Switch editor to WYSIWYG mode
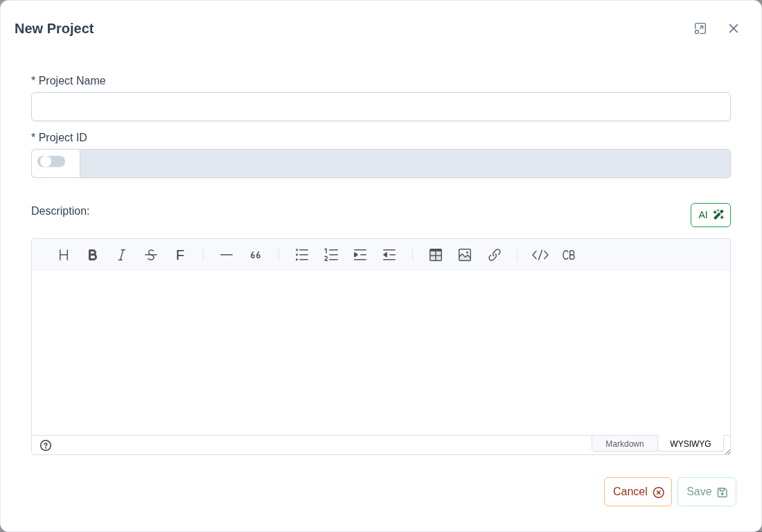762x532 pixels. pyautogui.click(x=691, y=443)
